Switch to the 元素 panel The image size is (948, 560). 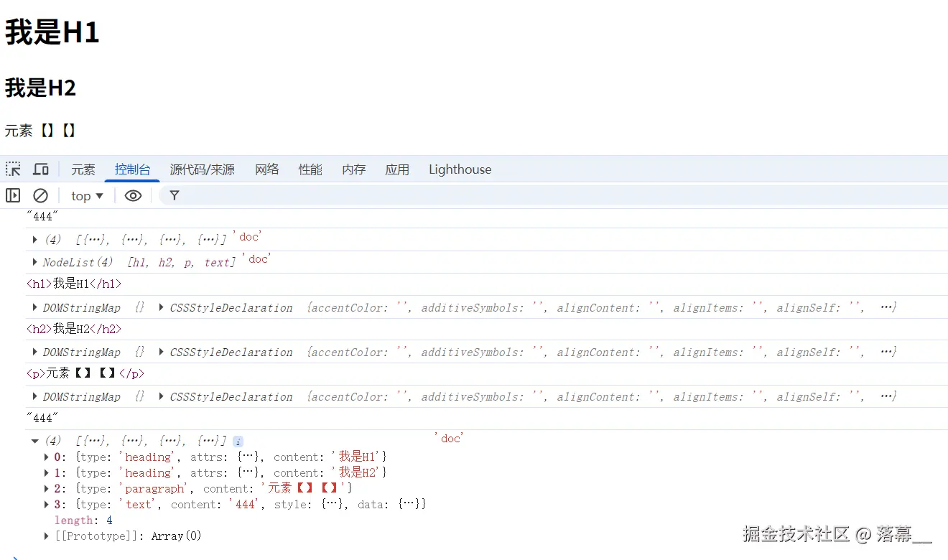(83, 169)
